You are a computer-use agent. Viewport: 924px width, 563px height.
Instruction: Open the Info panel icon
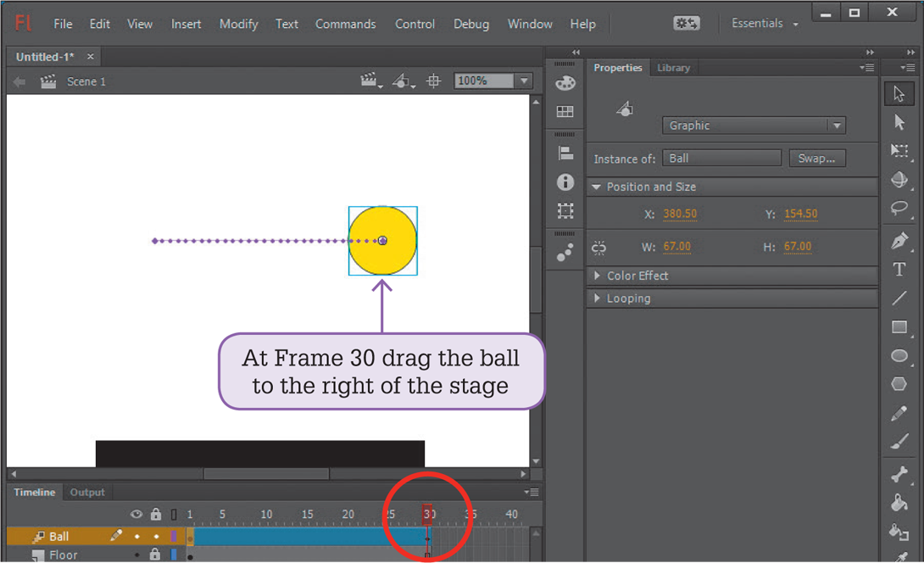pyautogui.click(x=565, y=182)
